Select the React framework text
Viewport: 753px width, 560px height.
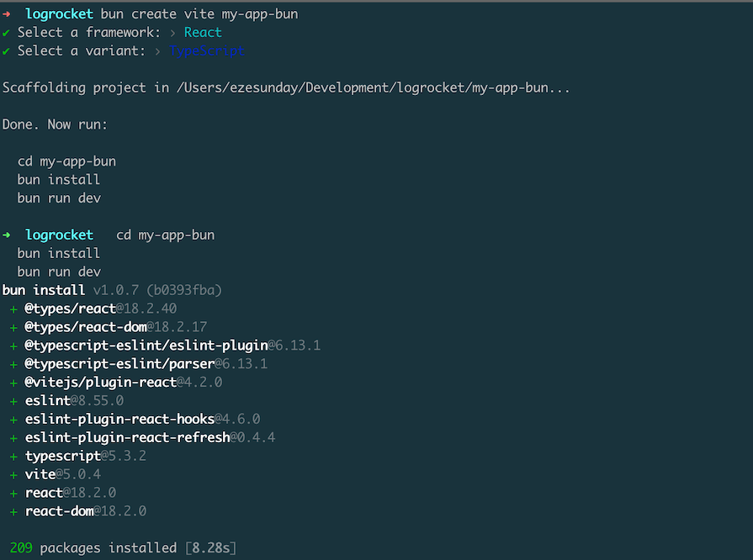click(x=203, y=33)
